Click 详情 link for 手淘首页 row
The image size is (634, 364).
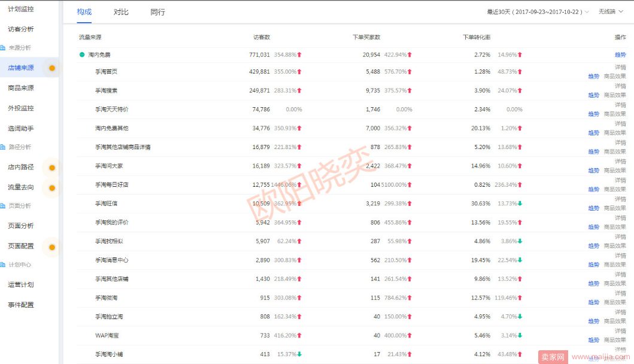pyautogui.click(x=620, y=67)
